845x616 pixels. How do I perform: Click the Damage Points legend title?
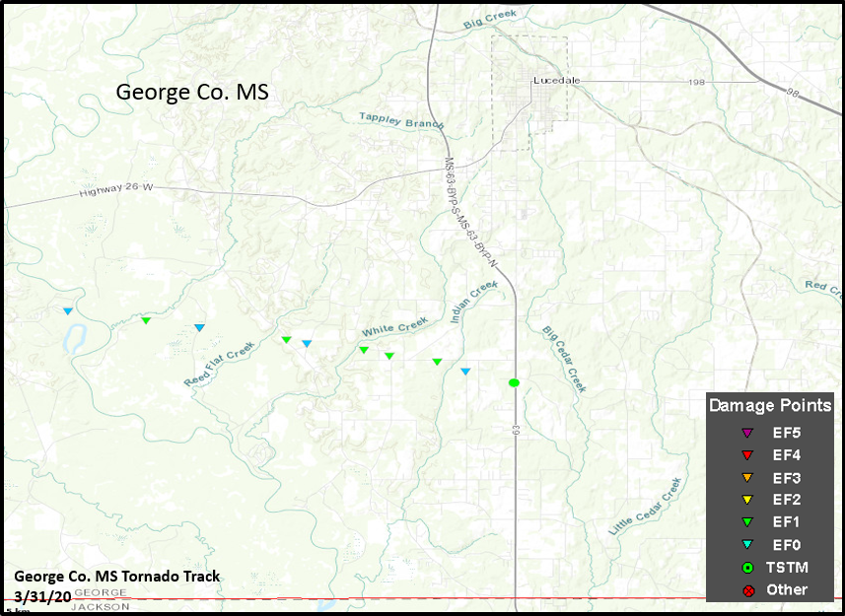pyautogui.click(x=770, y=406)
